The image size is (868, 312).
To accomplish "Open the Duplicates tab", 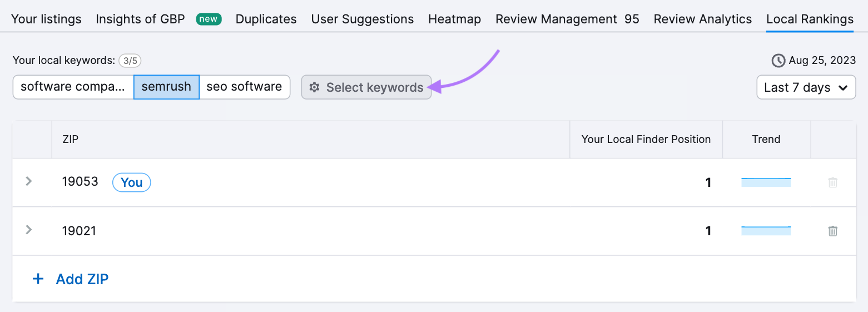I will click(266, 19).
